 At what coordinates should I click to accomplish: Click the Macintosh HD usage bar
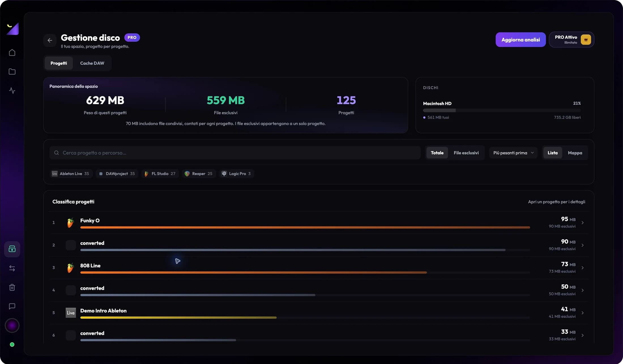click(502, 110)
